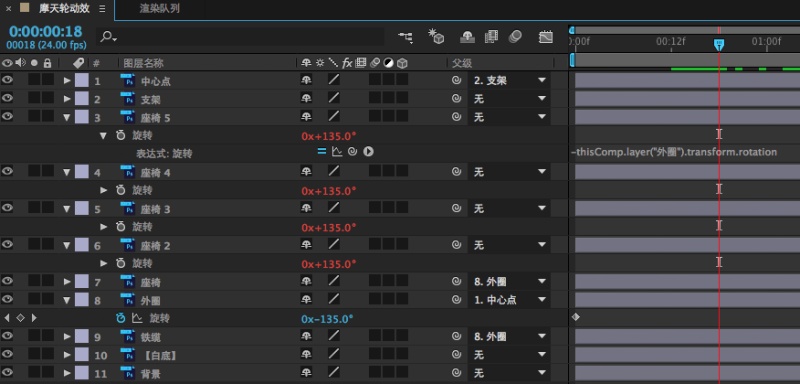Collapse the 座椅 5 旋转 property
800x384 pixels.
click(104, 136)
